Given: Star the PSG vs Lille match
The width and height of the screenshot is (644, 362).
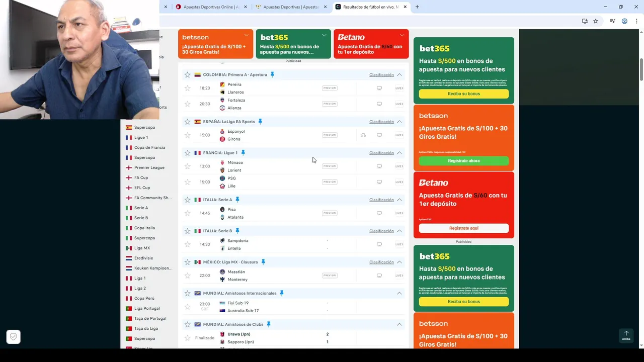Looking at the screenshot, I should click(187, 182).
